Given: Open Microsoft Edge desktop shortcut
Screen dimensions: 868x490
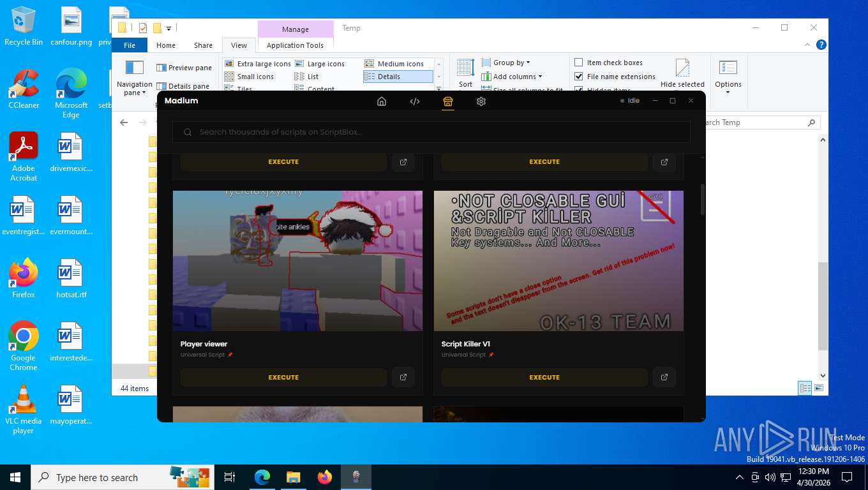Looking at the screenshot, I should click(71, 94).
